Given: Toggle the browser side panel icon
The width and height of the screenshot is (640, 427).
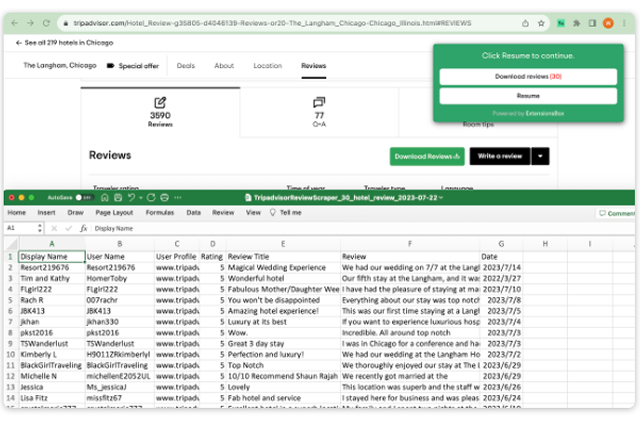Looking at the screenshot, I should tap(592, 23).
